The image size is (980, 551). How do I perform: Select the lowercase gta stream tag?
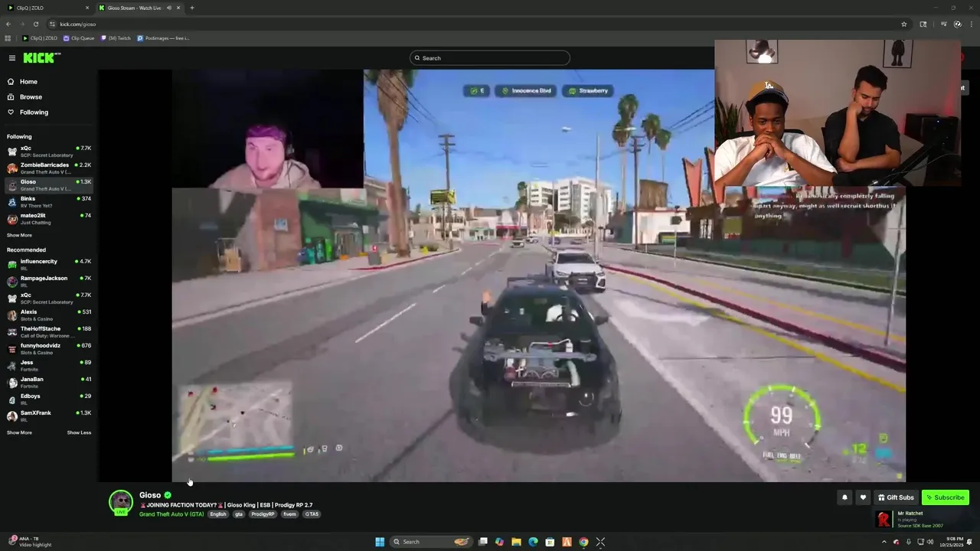(x=239, y=514)
